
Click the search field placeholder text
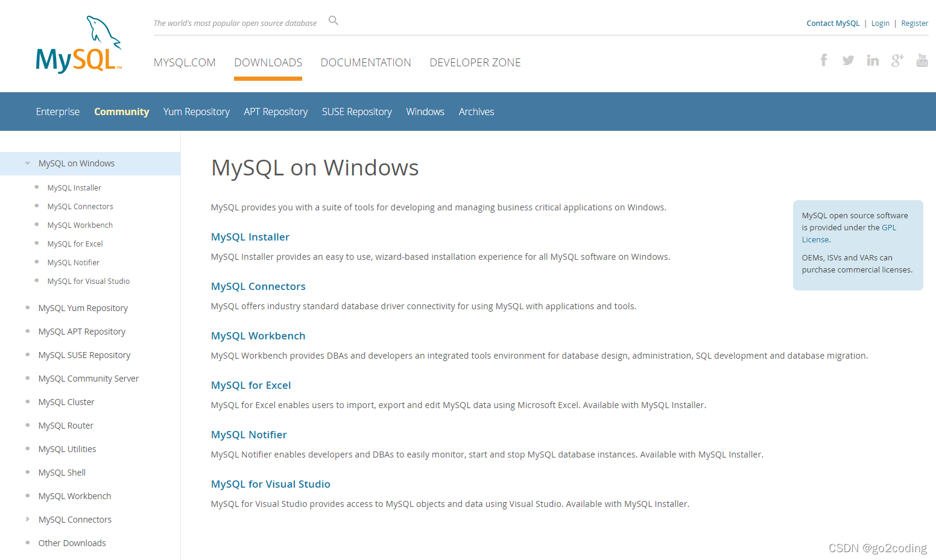235,24
